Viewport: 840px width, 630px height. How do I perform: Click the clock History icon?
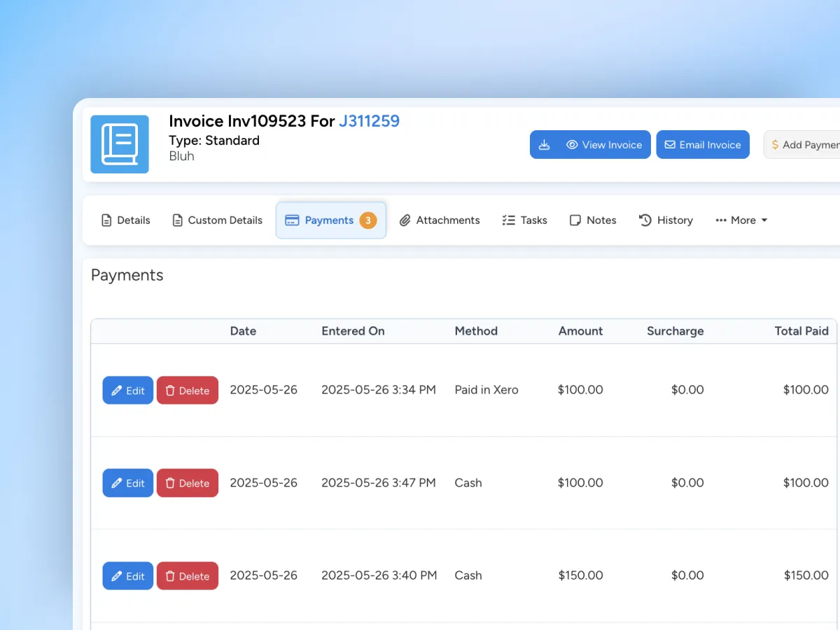645,220
